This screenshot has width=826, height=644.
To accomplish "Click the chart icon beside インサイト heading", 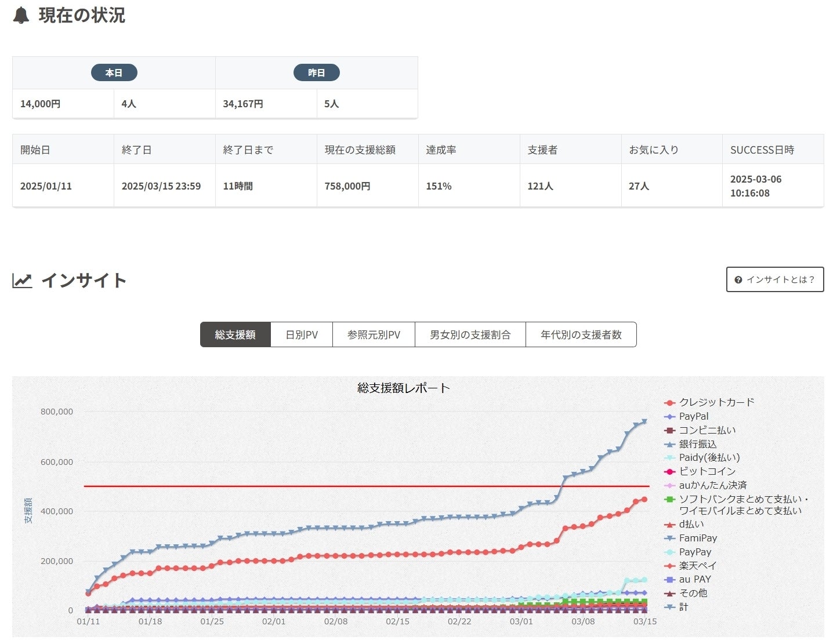I will coord(22,281).
